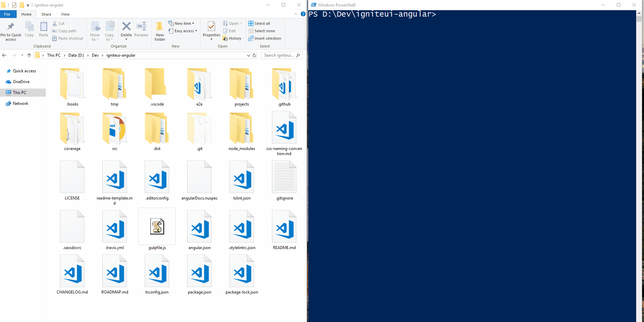
Task: Click Invert selection in ribbon
Action: coord(265,38)
